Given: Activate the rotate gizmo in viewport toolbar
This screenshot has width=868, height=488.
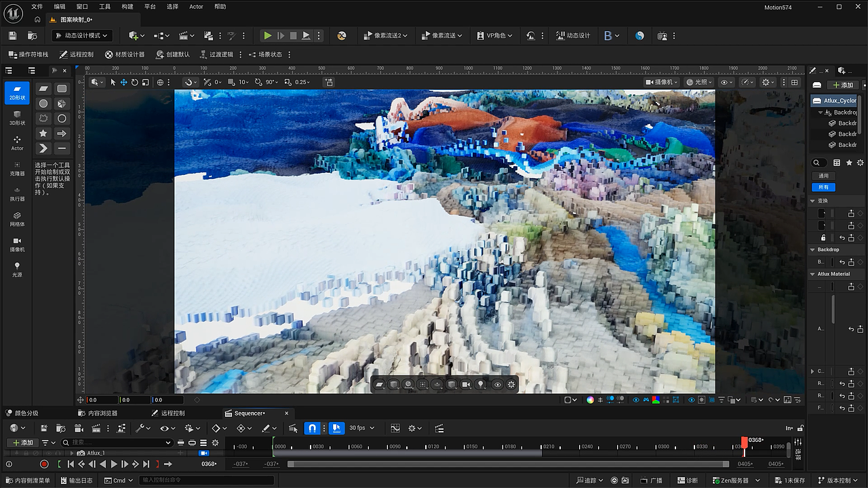Looking at the screenshot, I should point(135,82).
